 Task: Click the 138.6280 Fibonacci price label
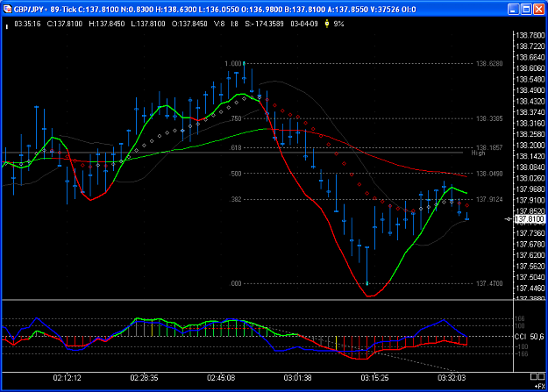tap(489, 64)
